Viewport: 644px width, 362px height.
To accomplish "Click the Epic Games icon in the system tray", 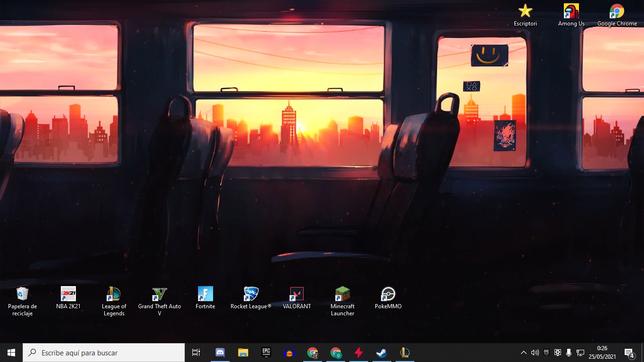I will click(546, 353).
